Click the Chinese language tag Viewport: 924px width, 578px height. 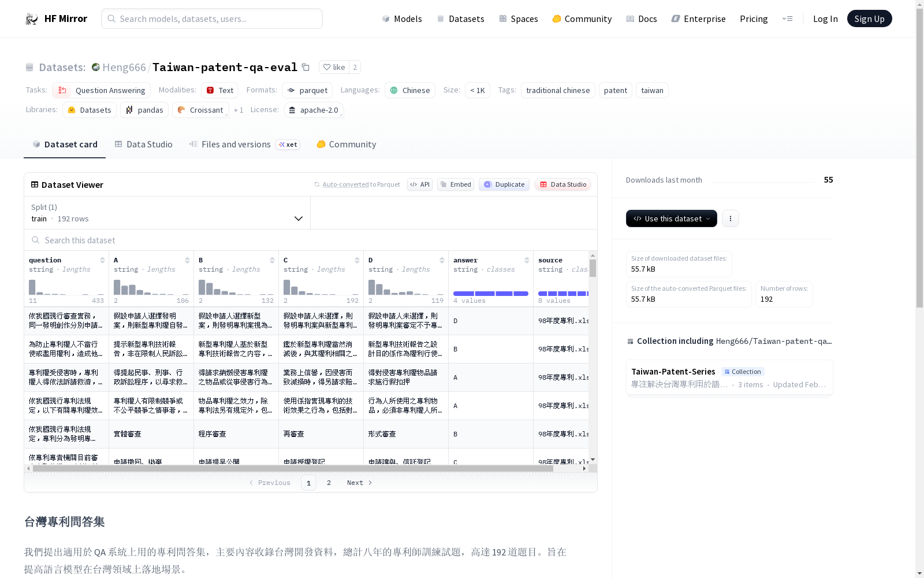point(409,90)
